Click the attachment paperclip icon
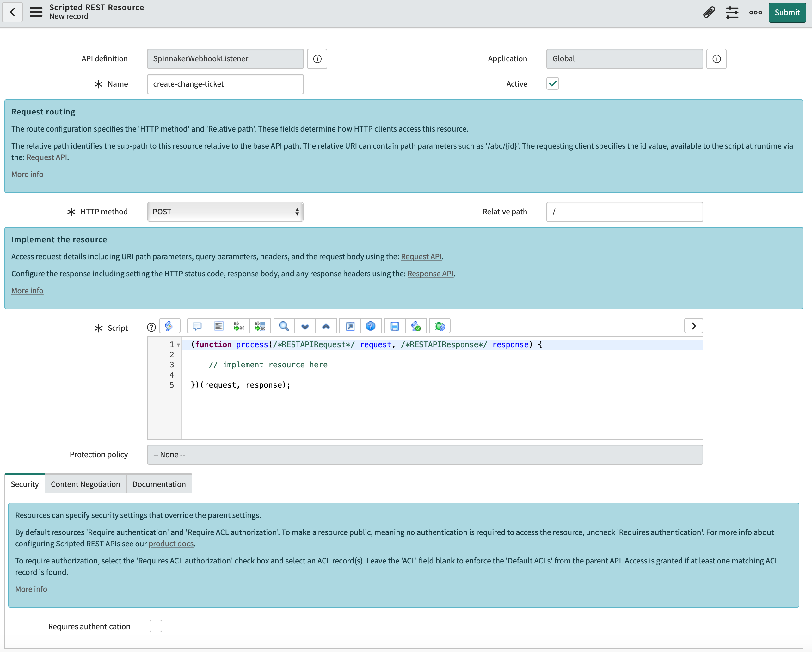This screenshot has height=652, width=812. 708,12
